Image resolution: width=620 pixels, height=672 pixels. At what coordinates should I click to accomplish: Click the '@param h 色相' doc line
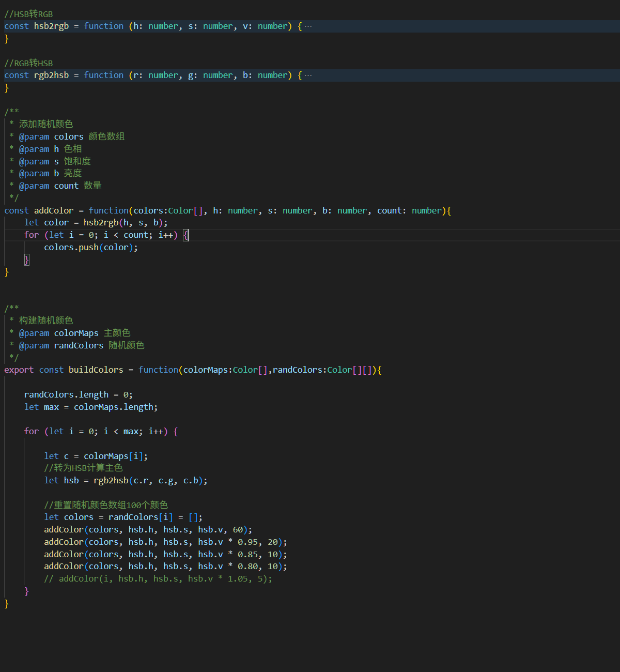pyautogui.click(x=50, y=149)
